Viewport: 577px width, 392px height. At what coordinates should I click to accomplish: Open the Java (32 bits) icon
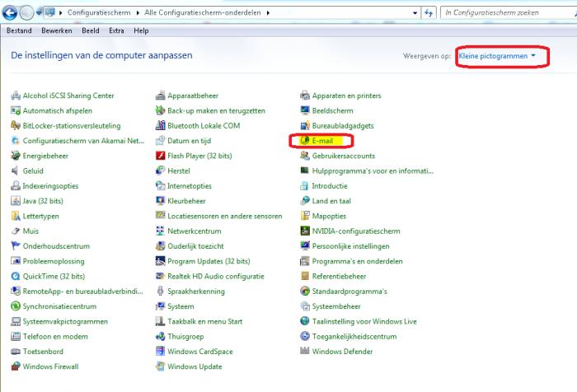16,201
